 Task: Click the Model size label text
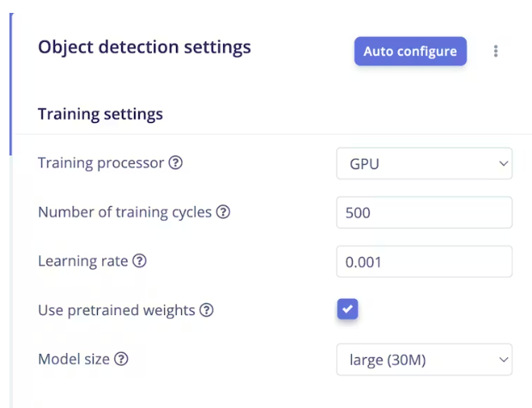74,360
